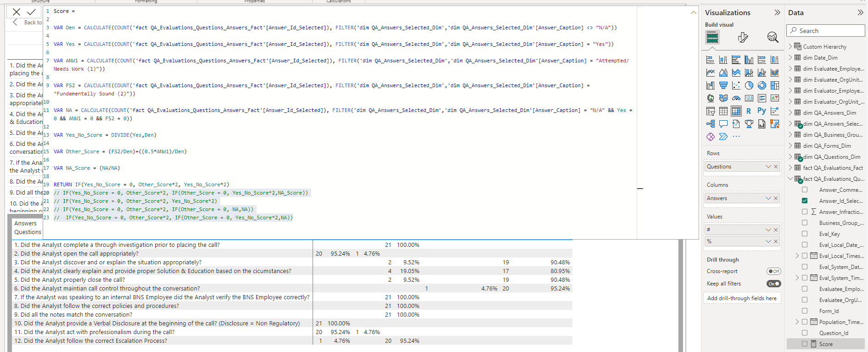
Task: Select the Stacked bar chart visual
Action: click(x=710, y=60)
